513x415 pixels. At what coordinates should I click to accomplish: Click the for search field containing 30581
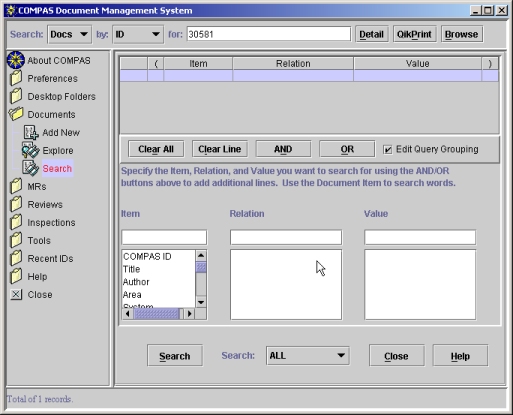(269, 34)
